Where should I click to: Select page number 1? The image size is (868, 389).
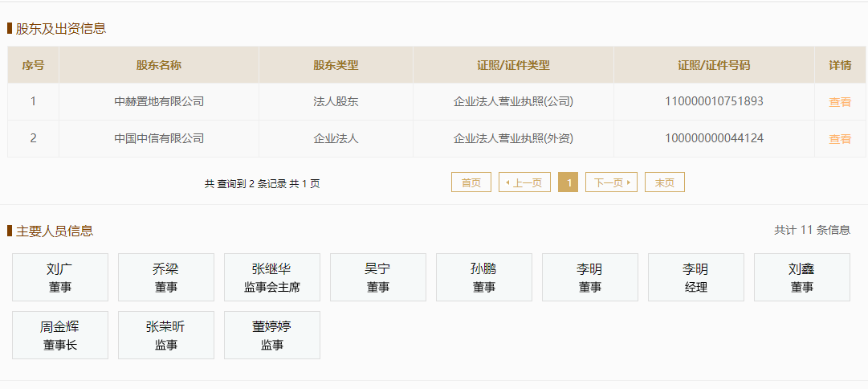point(568,182)
